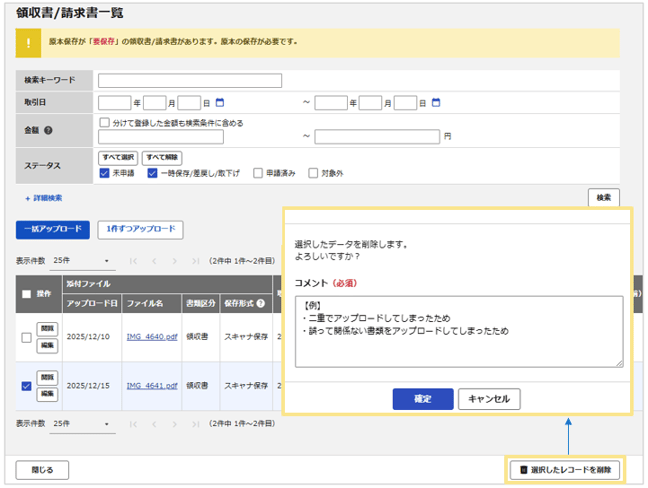Image resolution: width=648 pixels, height=488 pixels.
Task: Go to next page in lower pager
Action: tap(175, 424)
